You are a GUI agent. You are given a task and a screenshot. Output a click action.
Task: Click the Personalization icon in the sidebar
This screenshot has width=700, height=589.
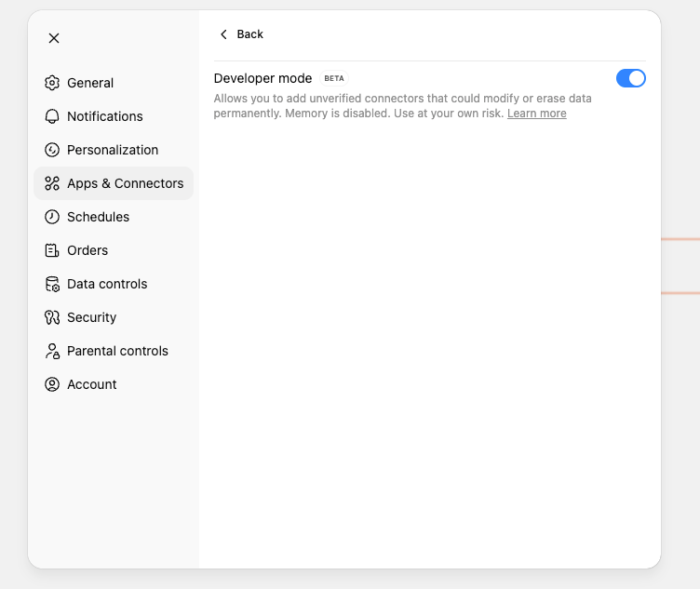52,150
